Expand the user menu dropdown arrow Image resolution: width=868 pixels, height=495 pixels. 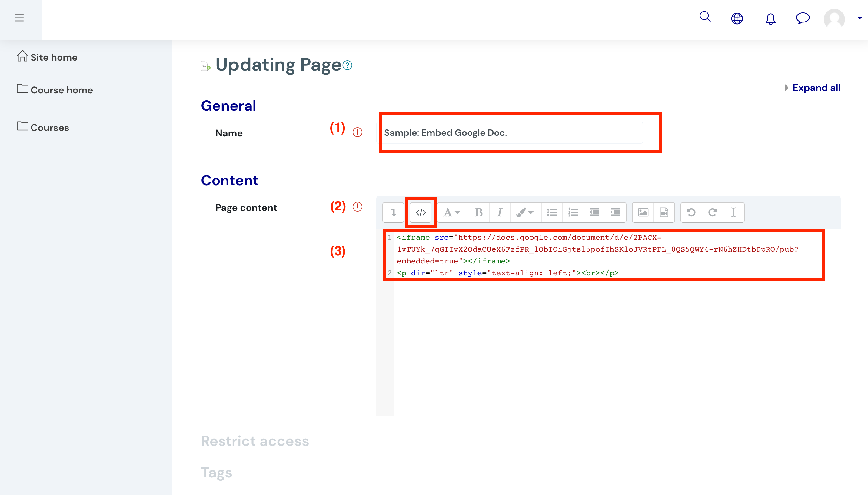point(860,18)
